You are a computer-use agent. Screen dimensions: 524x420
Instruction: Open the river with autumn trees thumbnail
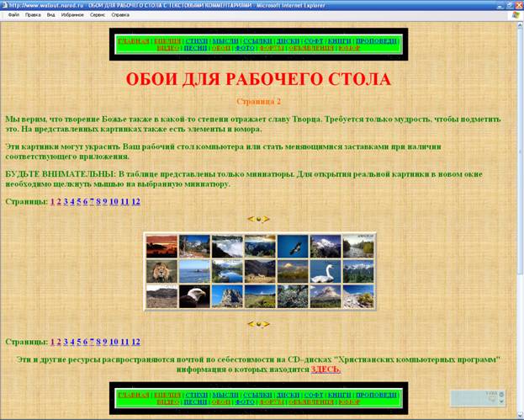(x=358, y=246)
